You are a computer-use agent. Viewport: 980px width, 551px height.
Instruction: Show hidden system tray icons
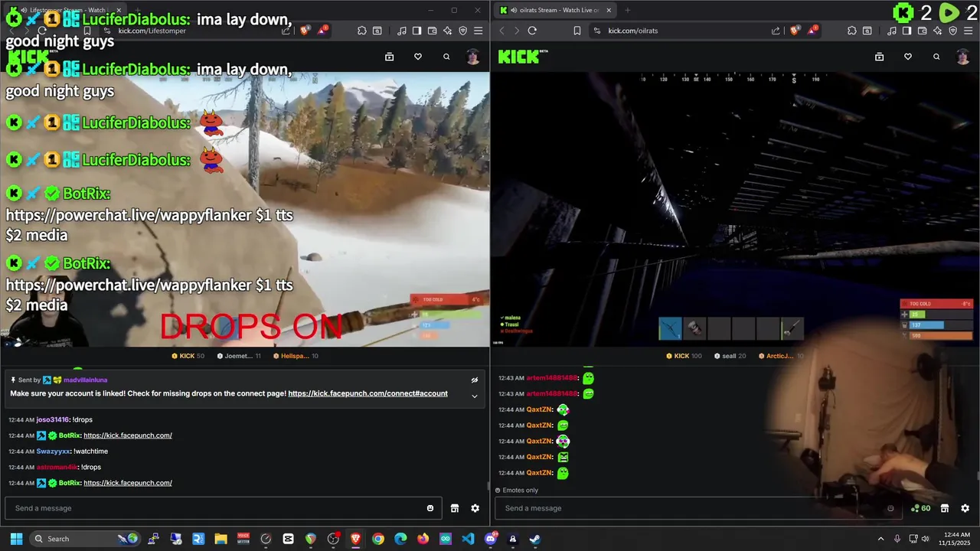click(x=880, y=539)
